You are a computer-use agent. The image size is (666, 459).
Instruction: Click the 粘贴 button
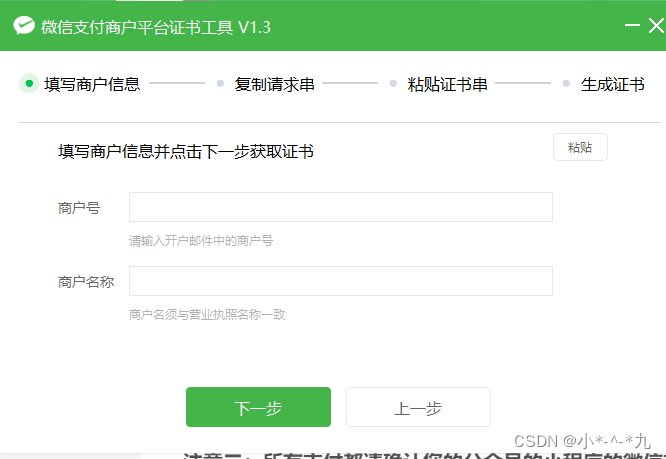[580, 147]
